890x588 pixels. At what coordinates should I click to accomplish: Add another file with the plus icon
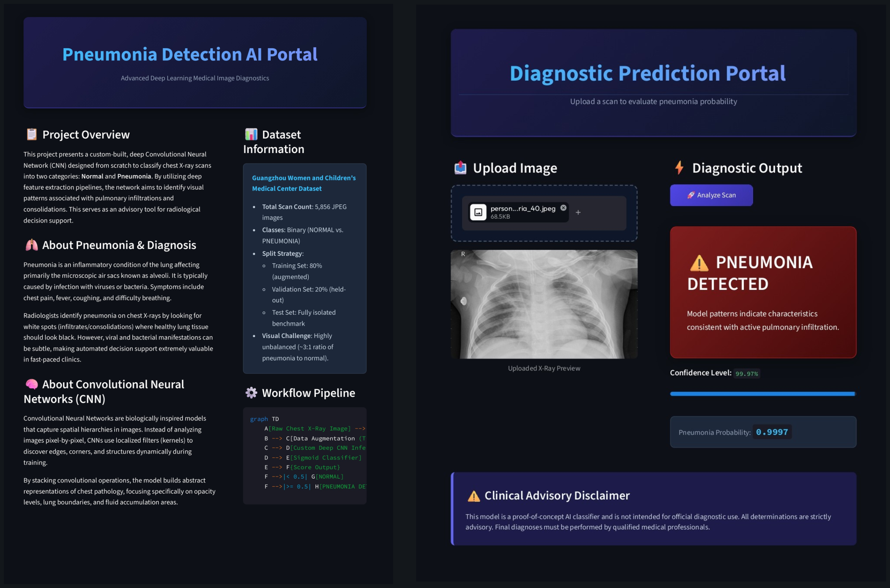pyautogui.click(x=578, y=212)
